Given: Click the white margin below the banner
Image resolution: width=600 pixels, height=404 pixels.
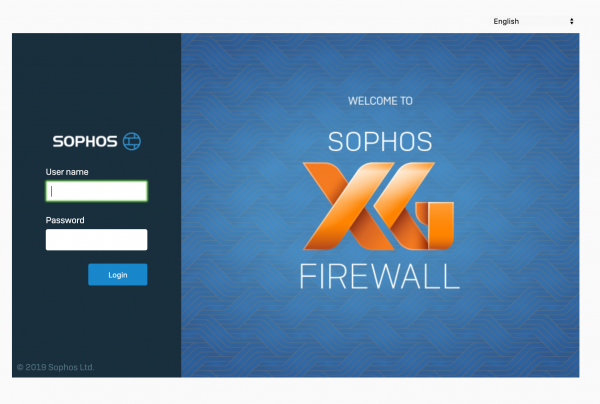Looking at the screenshot, I should [300, 391].
